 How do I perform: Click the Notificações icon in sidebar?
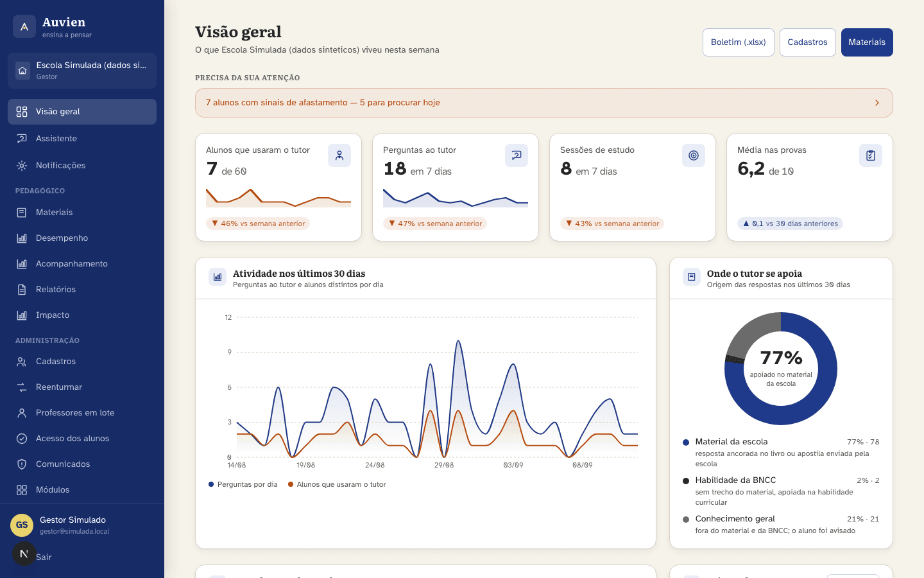click(22, 166)
